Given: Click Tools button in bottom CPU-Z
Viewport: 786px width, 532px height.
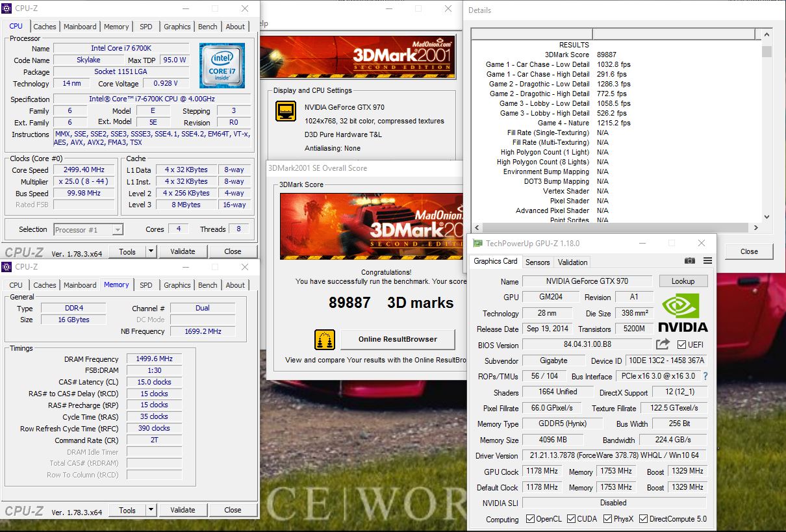Looking at the screenshot, I should (x=127, y=510).
